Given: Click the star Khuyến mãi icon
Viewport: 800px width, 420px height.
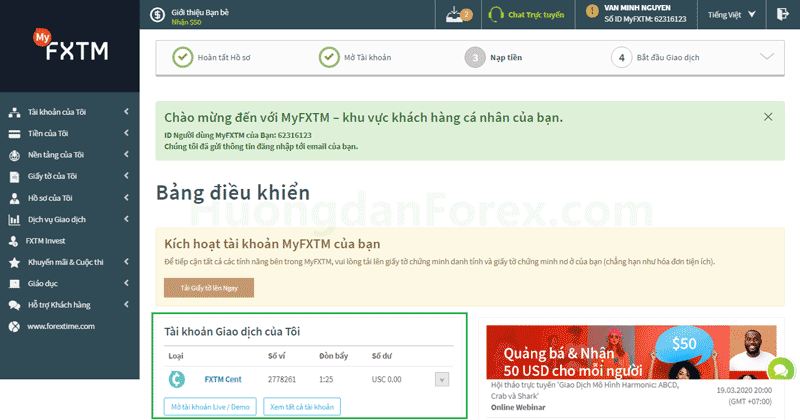Looking at the screenshot, I should tap(14, 262).
